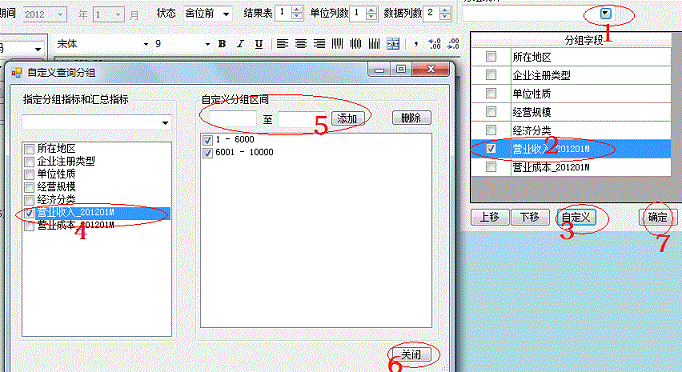Open the grouping dropdown arrow circled 1
Screen dimensions: 682x372
click(605, 13)
